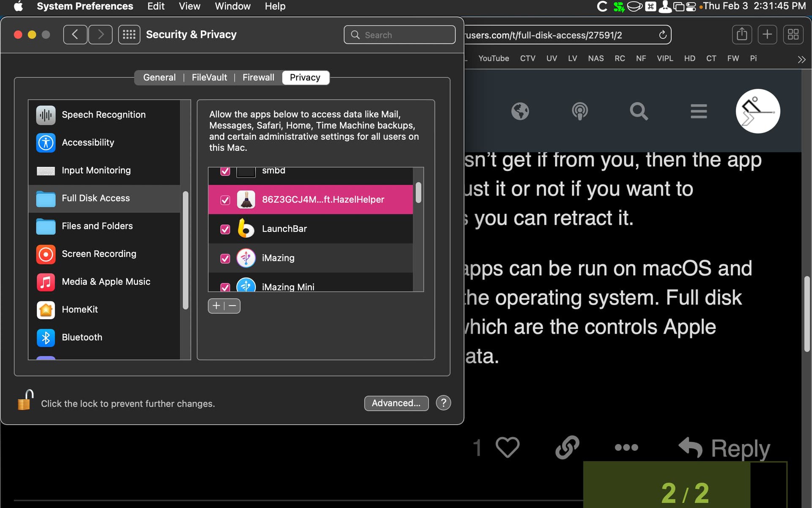Click the Speech Recognition waveform icon
812x508 pixels.
[46, 115]
